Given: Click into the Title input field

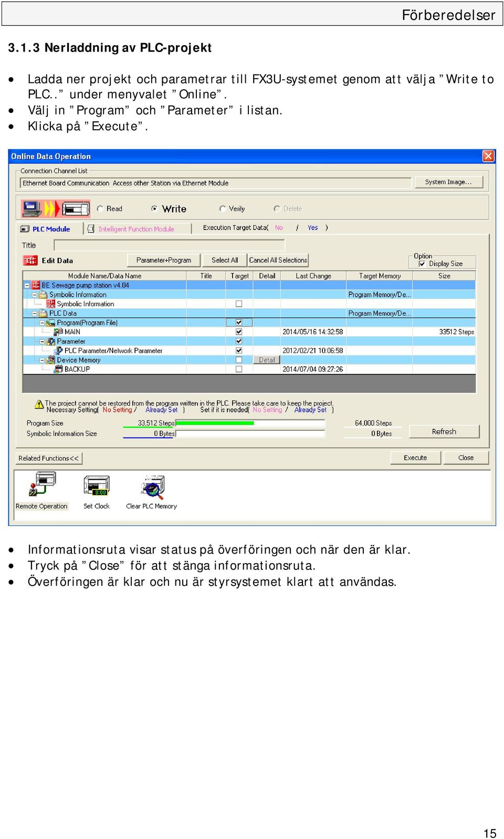Looking at the screenshot, I should point(169,245).
